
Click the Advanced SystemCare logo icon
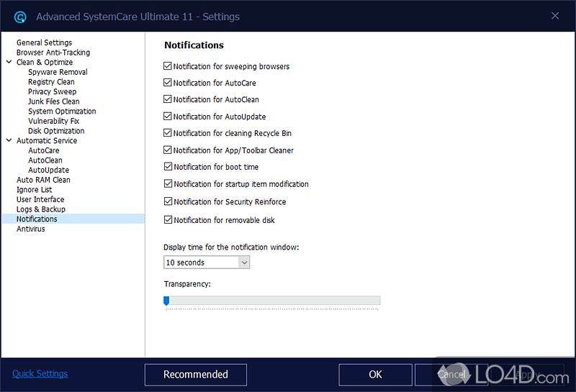point(20,16)
